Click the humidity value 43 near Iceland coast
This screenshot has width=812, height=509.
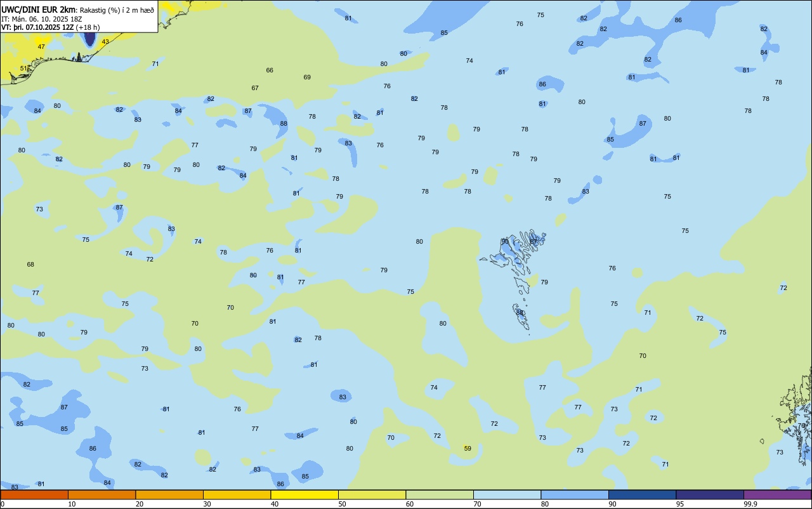[105, 42]
